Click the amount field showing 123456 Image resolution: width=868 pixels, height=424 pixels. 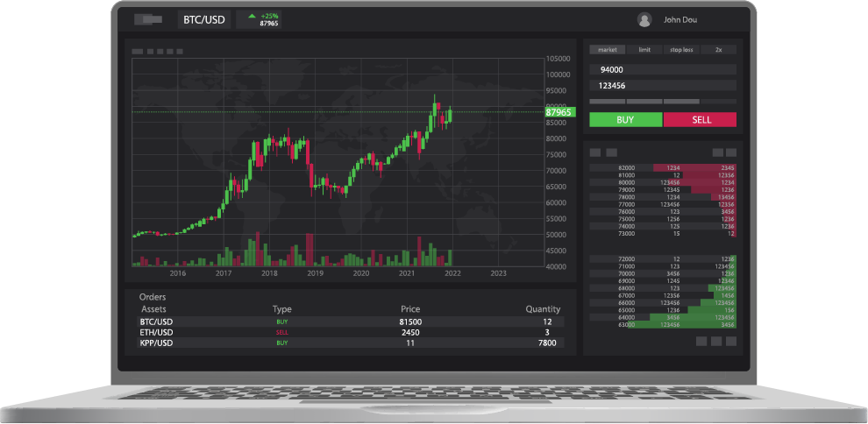[x=663, y=86]
